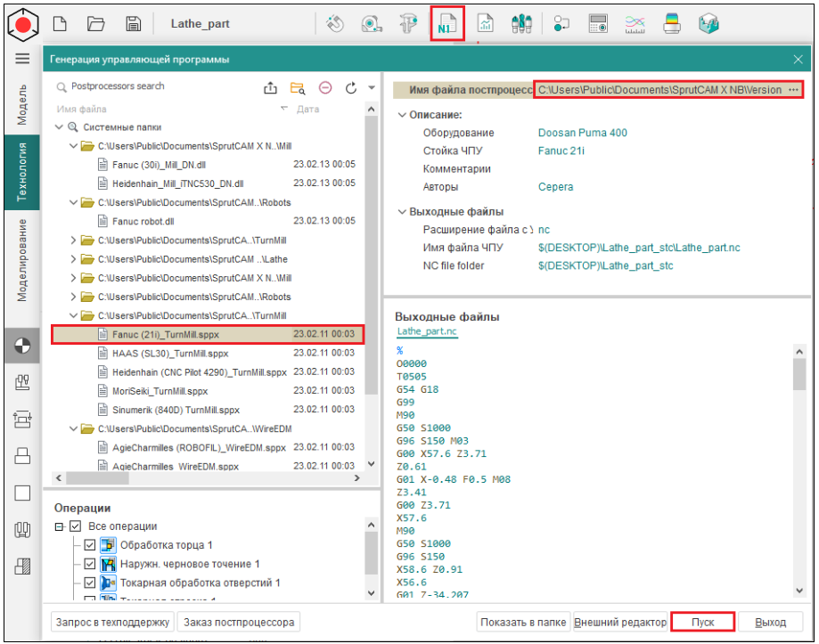Toggle 'Наружн. черновое точение 1' checkbox
The image size is (819, 644).
pyautogui.click(x=90, y=564)
